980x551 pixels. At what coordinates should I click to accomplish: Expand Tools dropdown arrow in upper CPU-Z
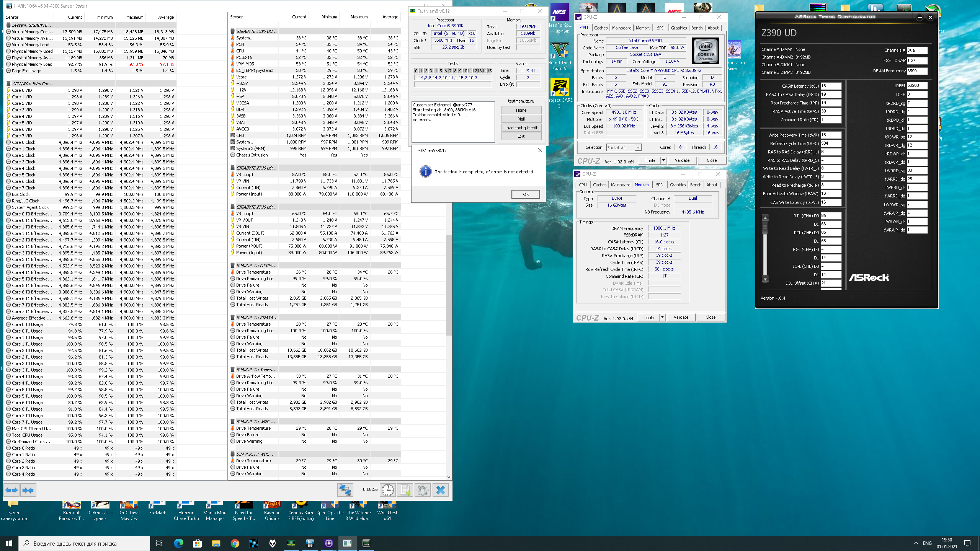pyautogui.click(x=663, y=160)
